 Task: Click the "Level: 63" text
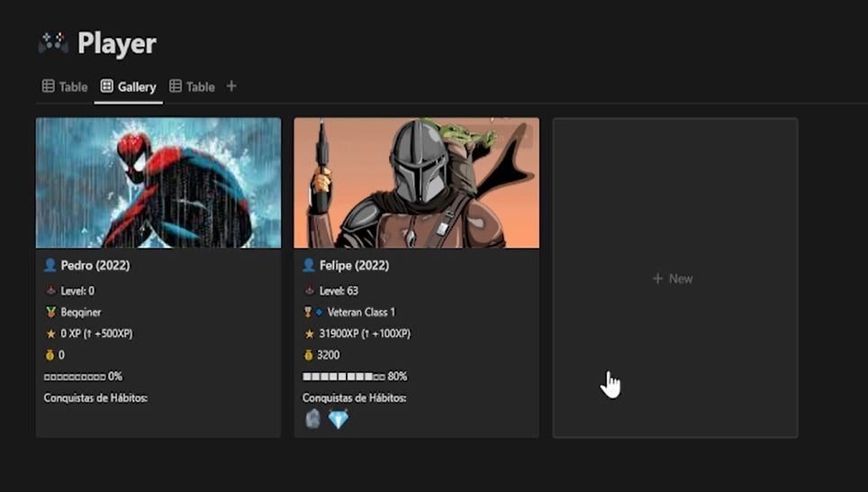(339, 291)
